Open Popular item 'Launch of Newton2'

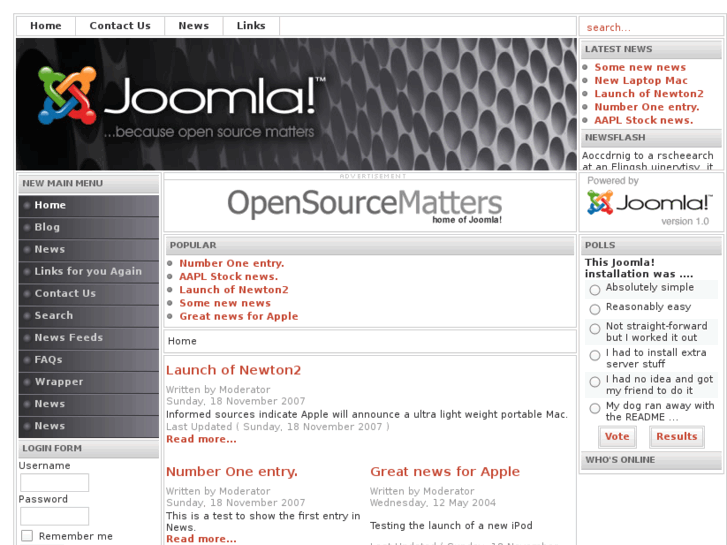[234, 290]
